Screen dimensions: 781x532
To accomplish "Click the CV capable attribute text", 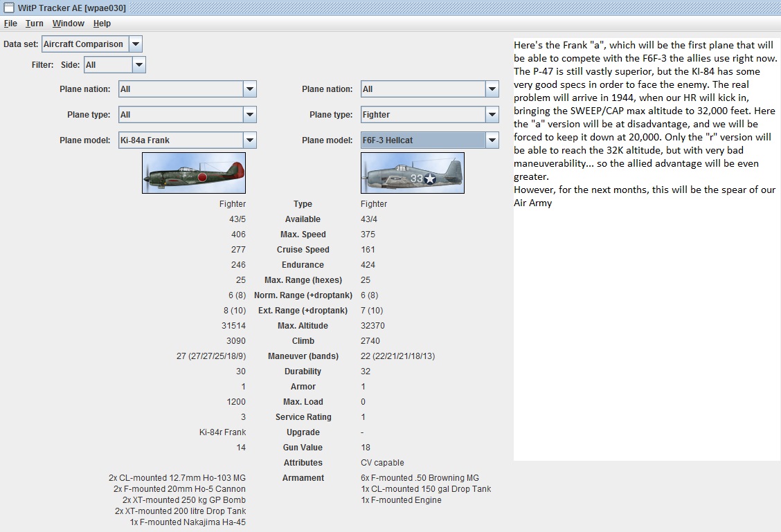I will click(382, 463).
